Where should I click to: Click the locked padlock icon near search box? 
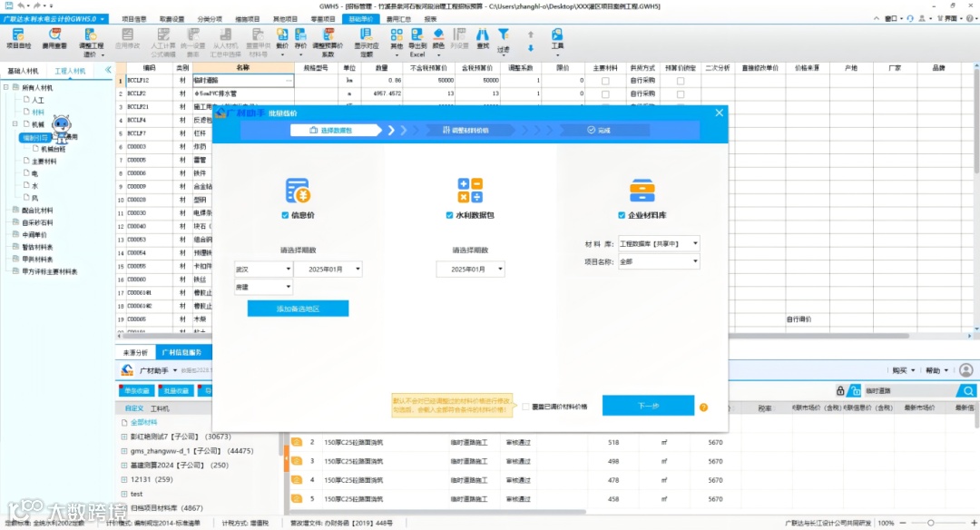pos(840,390)
